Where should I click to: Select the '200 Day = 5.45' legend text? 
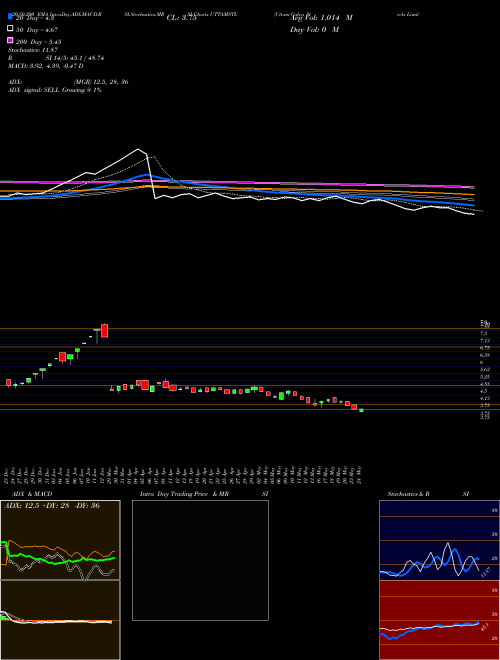pyautogui.click(x=38, y=41)
